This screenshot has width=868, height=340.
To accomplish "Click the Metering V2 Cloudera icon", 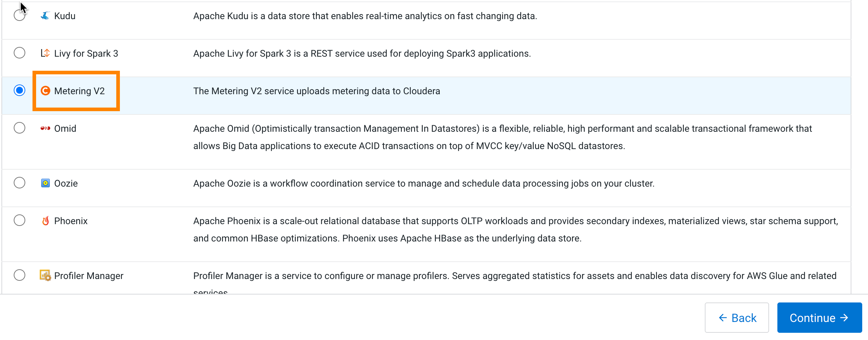I will (x=45, y=91).
